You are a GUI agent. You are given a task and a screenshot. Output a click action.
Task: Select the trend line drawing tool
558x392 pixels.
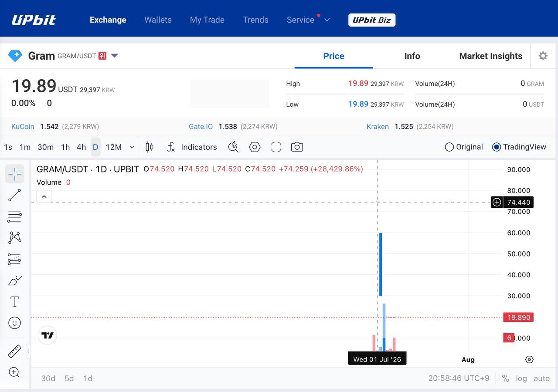coord(14,195)
